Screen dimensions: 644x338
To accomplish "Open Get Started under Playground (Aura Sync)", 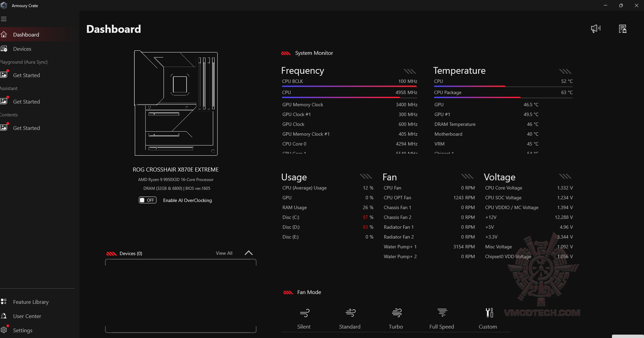I will coord(26,75).
